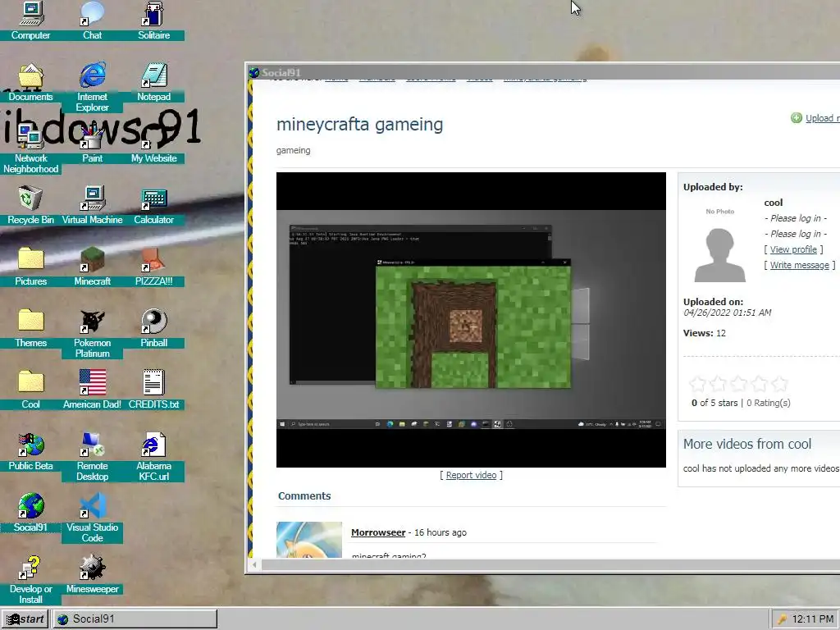The width and height of the screenshot is (840, 630).
Task: Launch Remote Desktop shortcut
Action: click(x=92, y=456)
